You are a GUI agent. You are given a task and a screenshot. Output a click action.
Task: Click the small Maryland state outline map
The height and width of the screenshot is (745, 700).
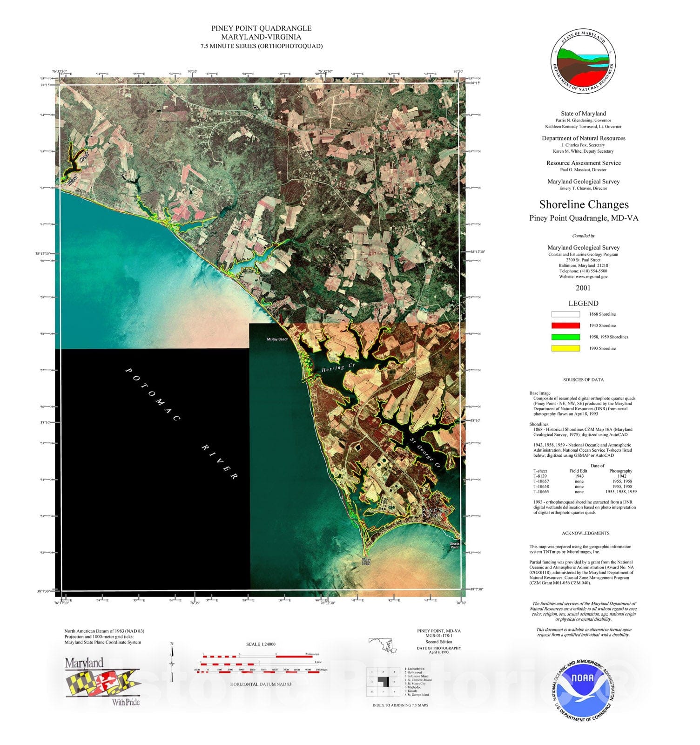383,645
